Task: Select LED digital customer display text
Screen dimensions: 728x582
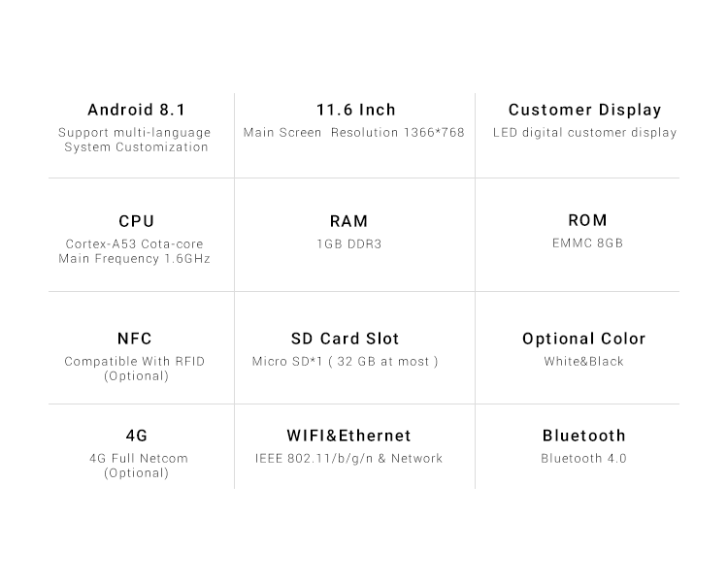Action: (x=584, y=133)
